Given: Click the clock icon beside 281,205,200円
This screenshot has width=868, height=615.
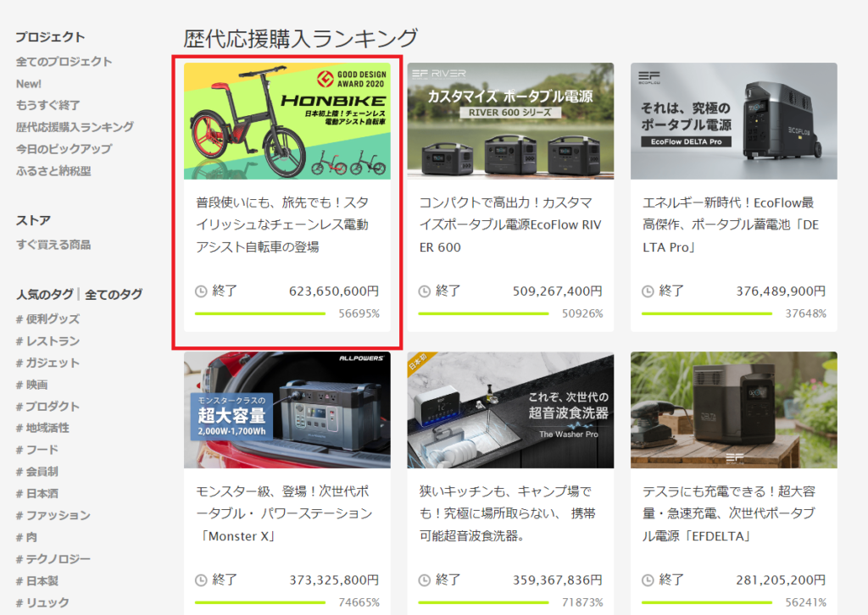Looking at the screenshot, I should [x=648, y=580].
